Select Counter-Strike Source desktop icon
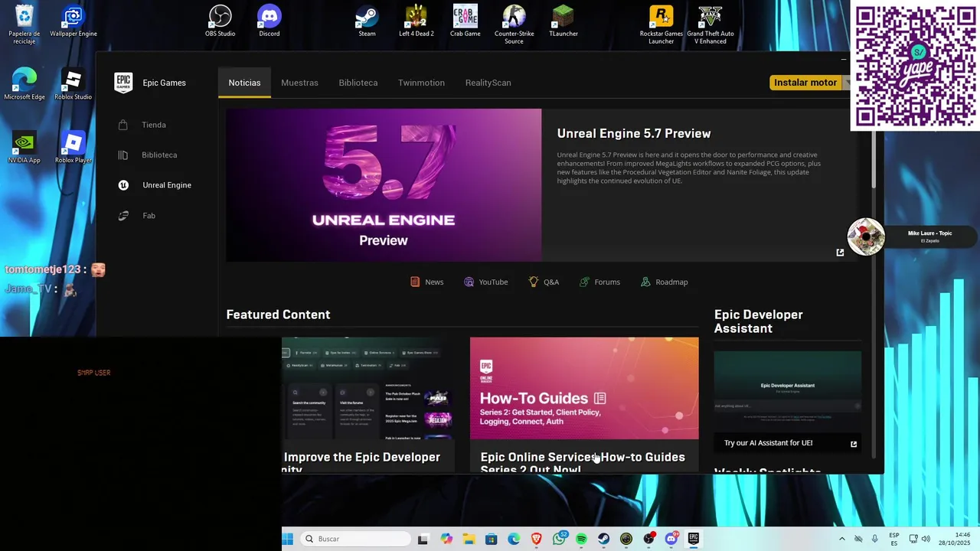This screenshot has width=980, height=551. point(514,24)
